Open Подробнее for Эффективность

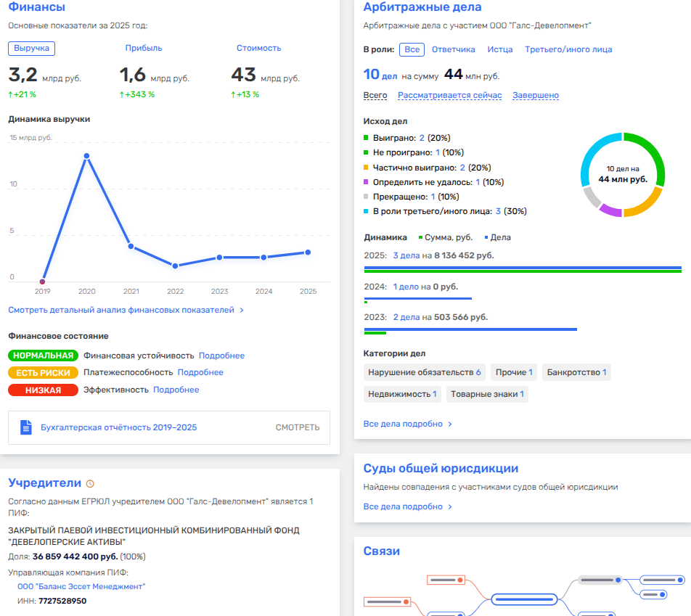[x=176, y=390]
